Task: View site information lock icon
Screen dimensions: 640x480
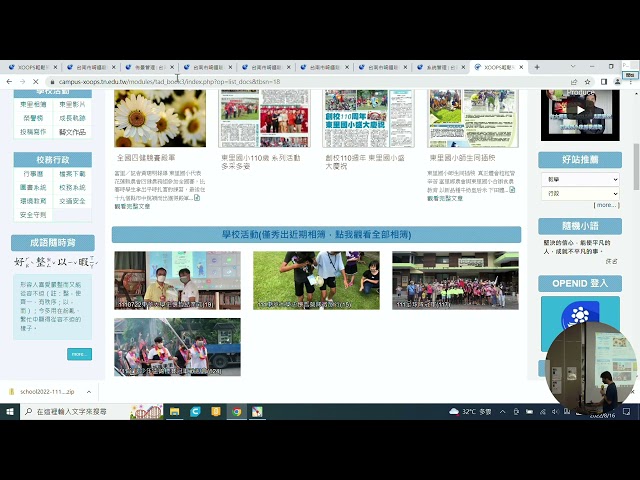Action: click(x=52, y=82)
